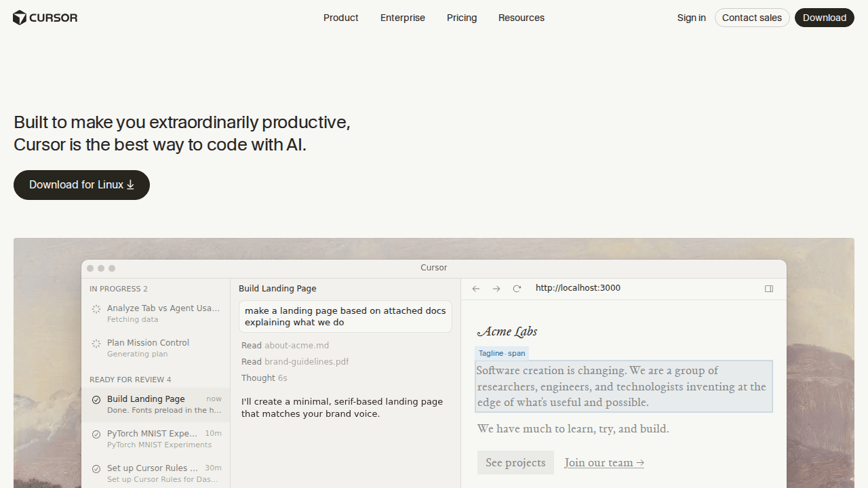Click checkmark icon beside Build Landing Page
Screen dimensions: 868x488
point(96,400)
